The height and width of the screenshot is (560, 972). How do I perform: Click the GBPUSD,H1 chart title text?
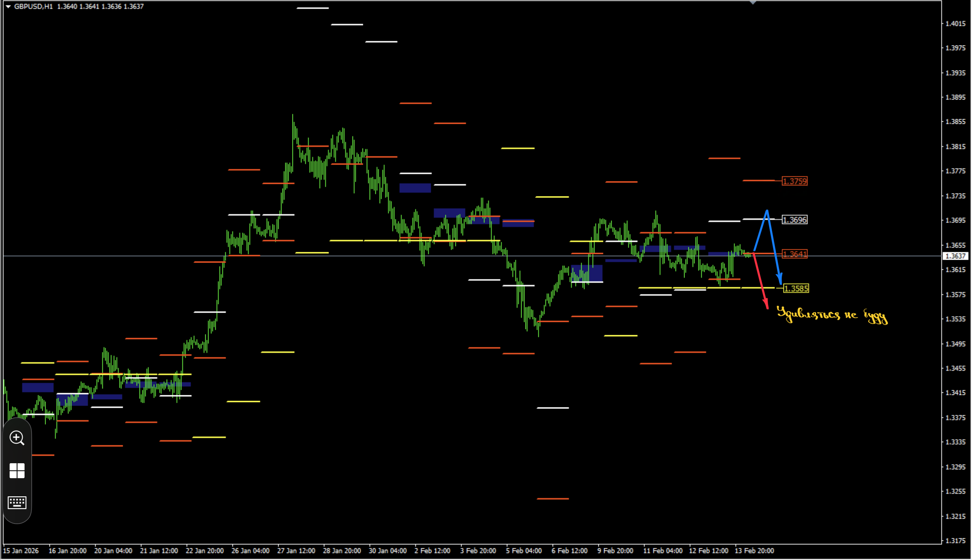(33, 6)
